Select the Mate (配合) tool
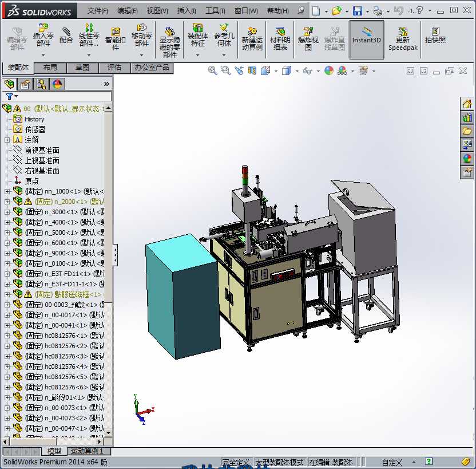 66,36
